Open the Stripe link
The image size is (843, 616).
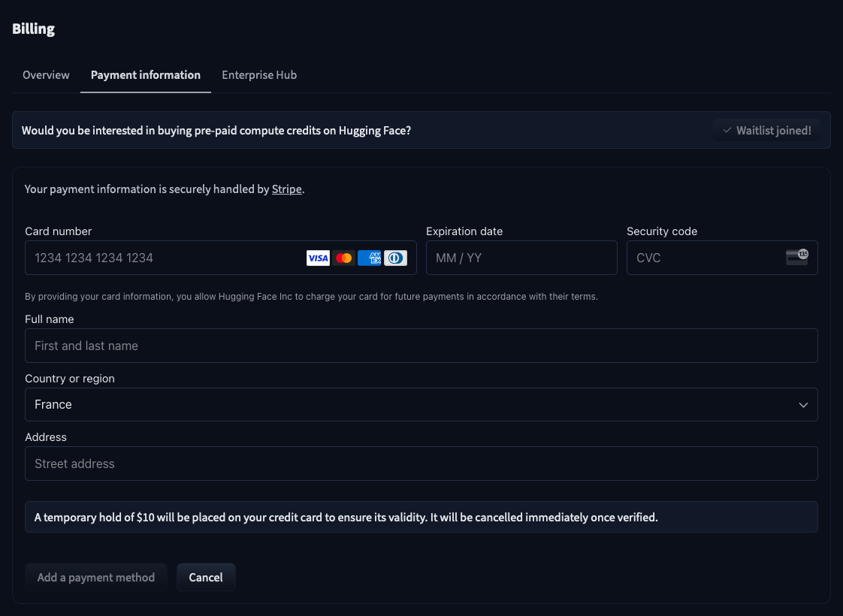286,189
